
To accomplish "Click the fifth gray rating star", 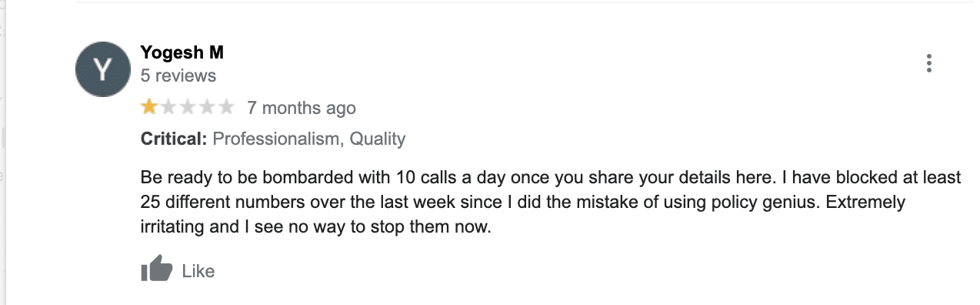I will (226, 107).
